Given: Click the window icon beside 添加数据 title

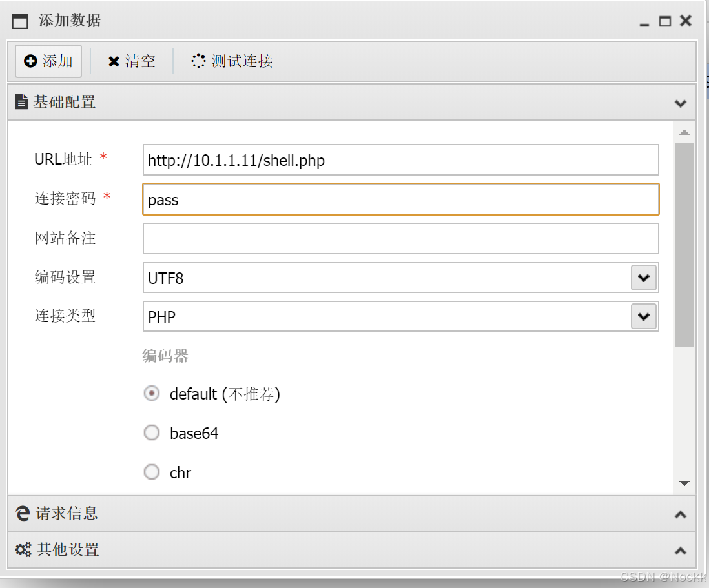Looking at the screenshot, I should pyautogui.click(x=20, y=20).
